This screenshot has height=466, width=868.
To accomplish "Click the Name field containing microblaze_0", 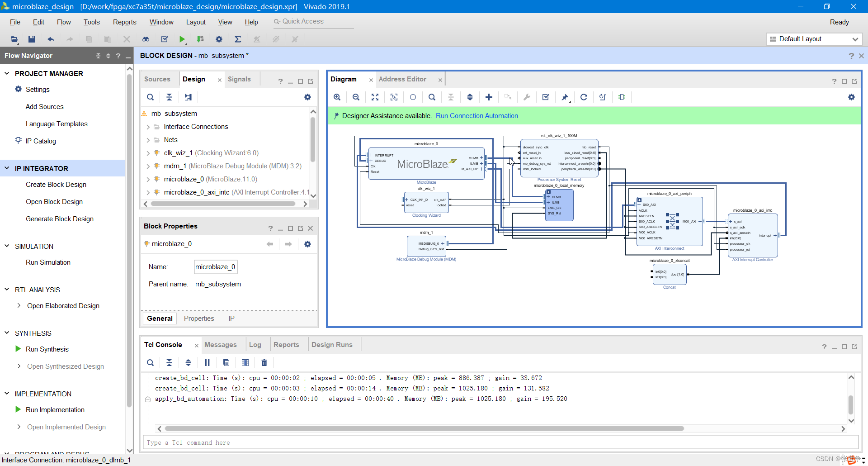I will pyautogui.click(x=216, y=267).
